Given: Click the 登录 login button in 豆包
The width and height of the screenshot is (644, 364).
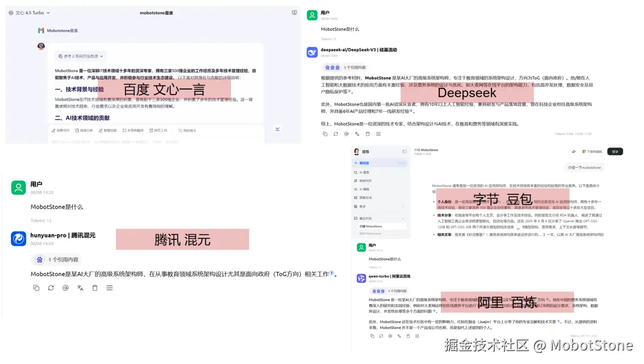Looking at the screenshot, I should tap(615, 151).
